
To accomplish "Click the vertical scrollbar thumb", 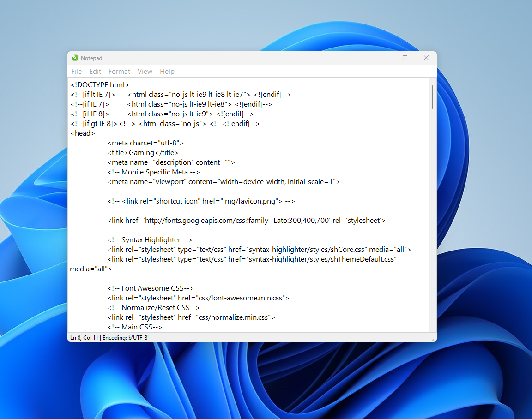I will point(433,97).
